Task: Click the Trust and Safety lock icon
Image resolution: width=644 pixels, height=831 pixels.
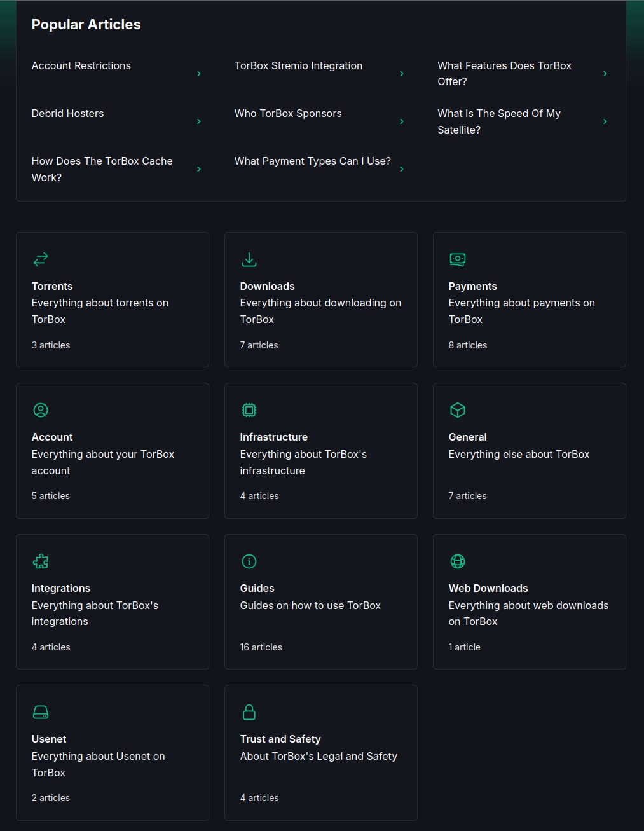Action: [249, 712]
